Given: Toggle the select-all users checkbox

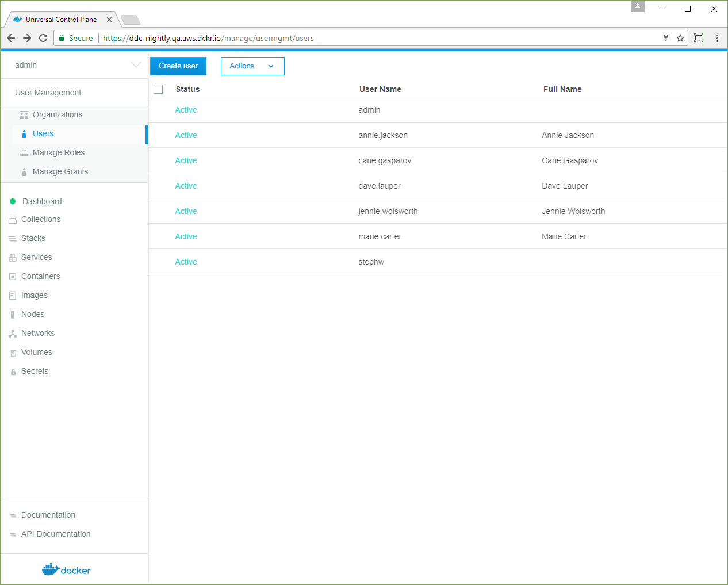Looking at the screenshot, I should tap(158, 89).
